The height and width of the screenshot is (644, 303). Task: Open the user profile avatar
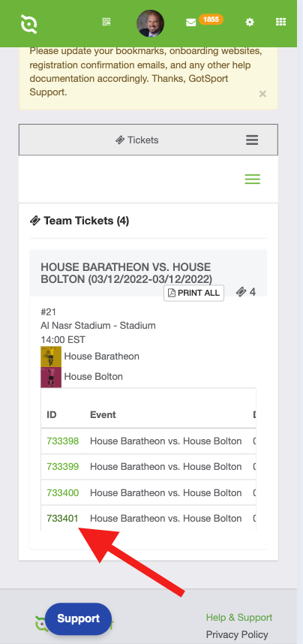(150, 23)
